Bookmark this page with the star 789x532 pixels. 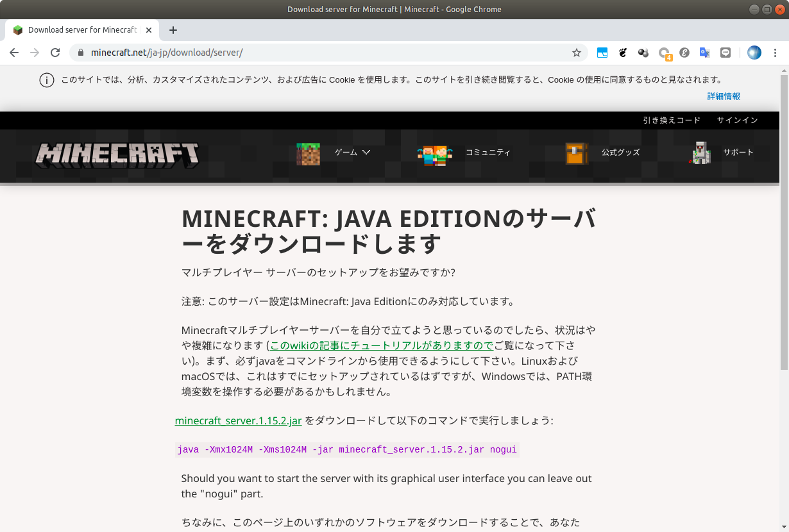point(576,53)
